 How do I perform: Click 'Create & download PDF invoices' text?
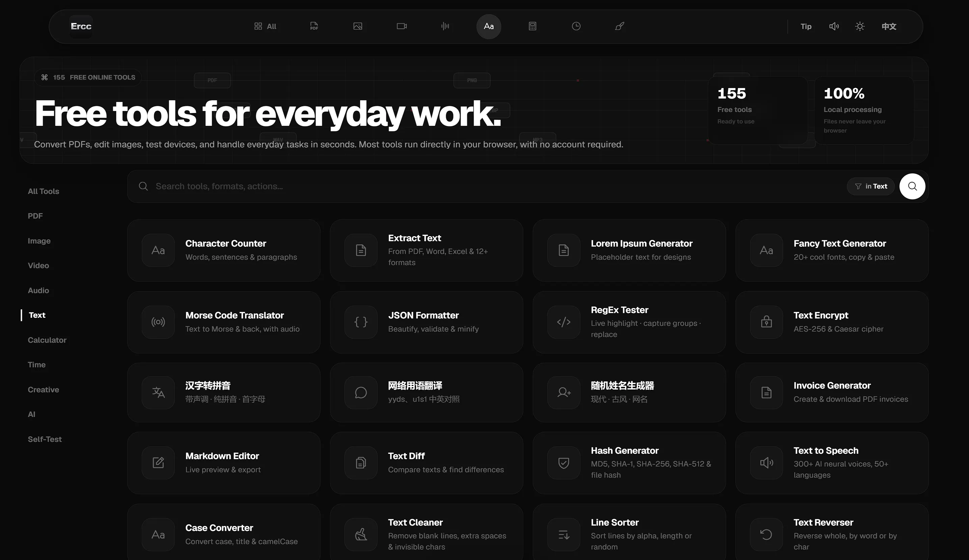click(x=851, y=399)
